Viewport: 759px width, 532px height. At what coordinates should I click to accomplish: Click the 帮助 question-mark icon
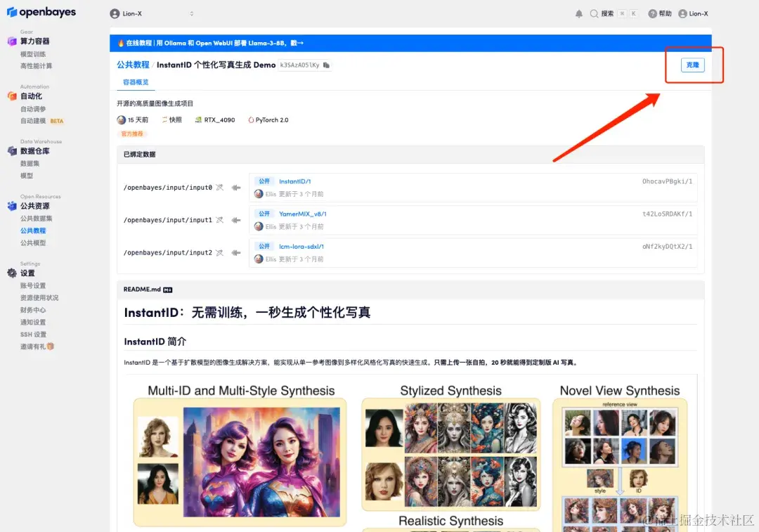pyautogui.click(x=651, y=13)
